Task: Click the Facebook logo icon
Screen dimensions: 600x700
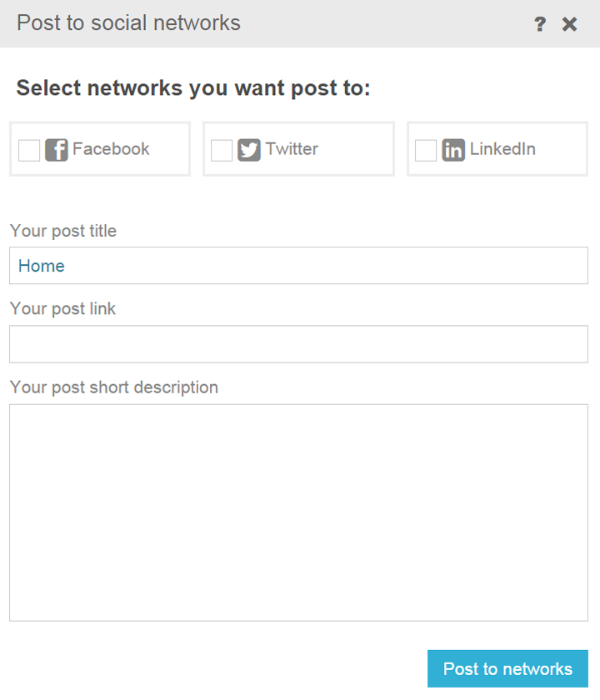Action: click(x=57, y=150)
